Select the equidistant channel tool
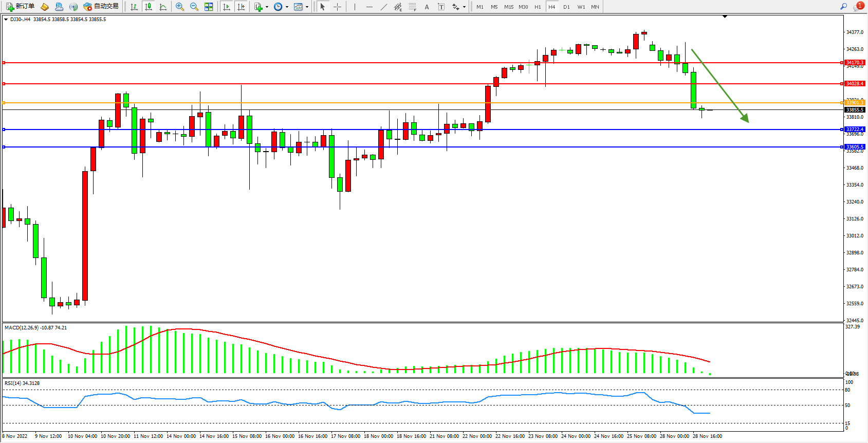Screen dimensions: 868x443 point(398,7)
